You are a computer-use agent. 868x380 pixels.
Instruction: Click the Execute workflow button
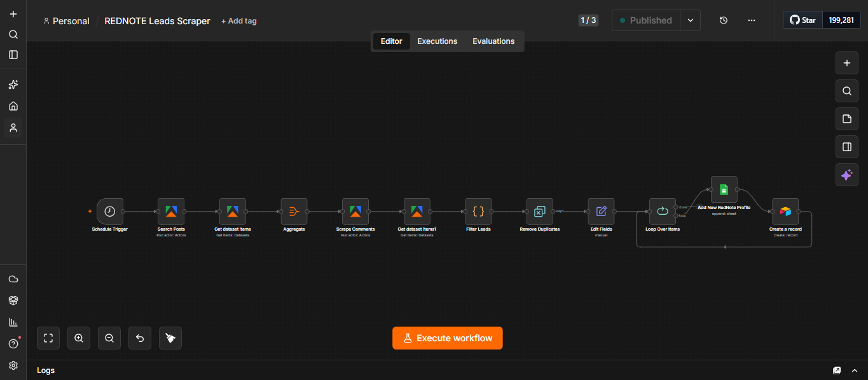448,338
